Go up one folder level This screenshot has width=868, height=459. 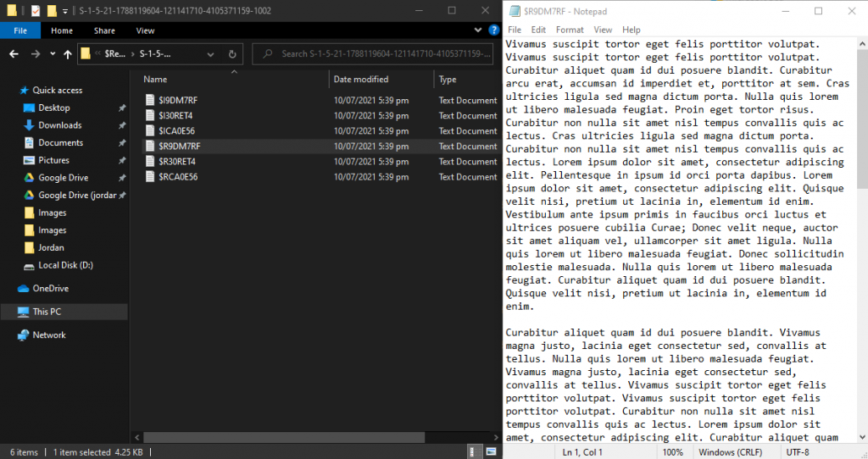(x=68, y=54)
